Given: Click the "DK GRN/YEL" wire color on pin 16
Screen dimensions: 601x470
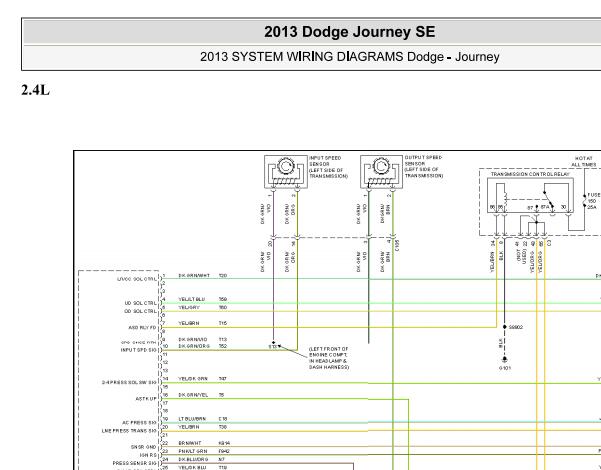Looking at the screenshot, I should pyautogui.click(x=193, y=395).
